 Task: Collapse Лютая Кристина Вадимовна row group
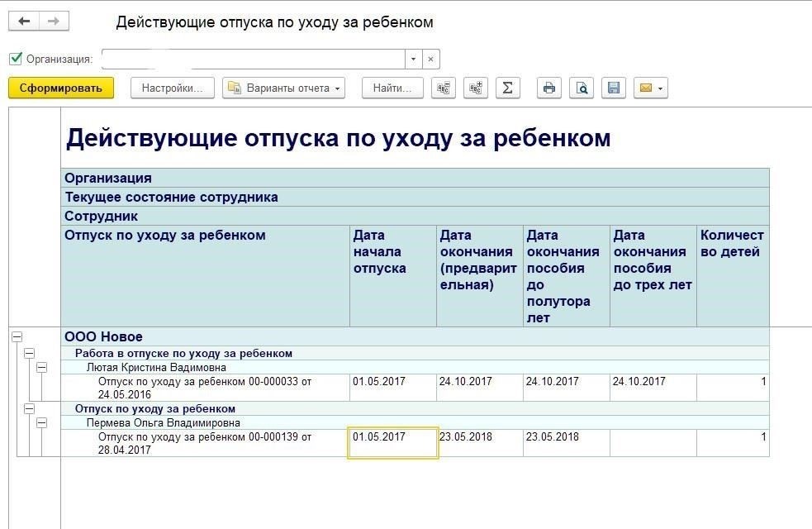coord(42,367)
